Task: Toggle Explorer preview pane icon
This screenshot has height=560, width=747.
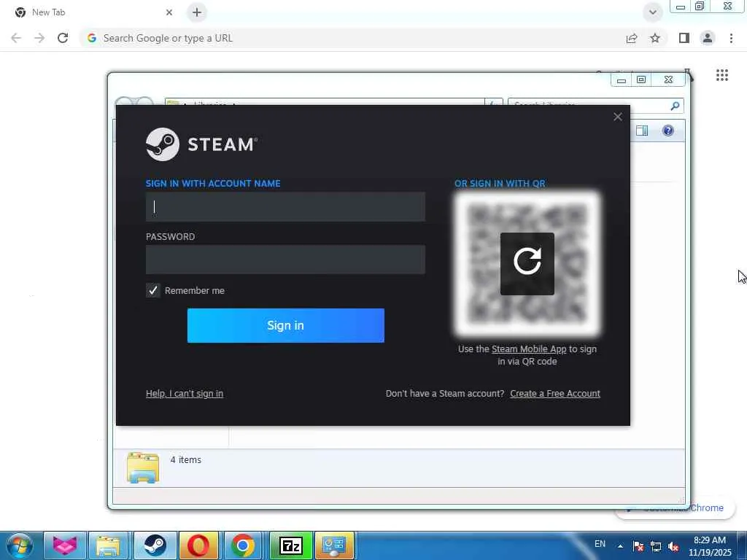Action: [x=642, y=131]
